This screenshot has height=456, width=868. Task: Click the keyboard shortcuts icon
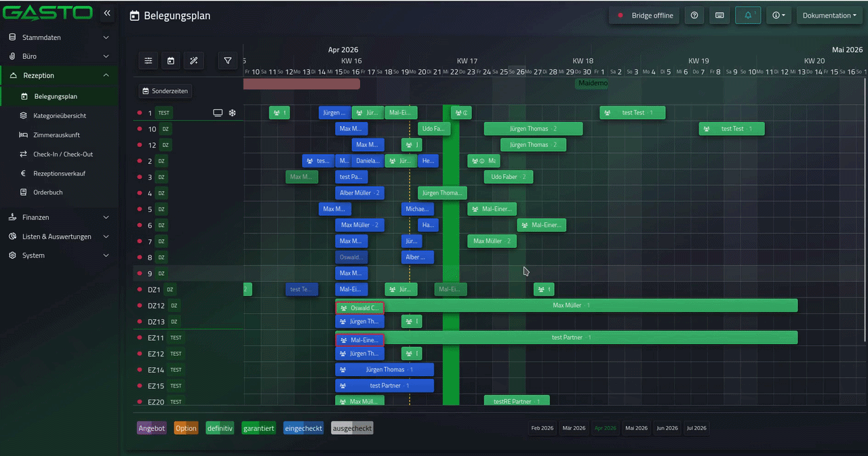719,16
